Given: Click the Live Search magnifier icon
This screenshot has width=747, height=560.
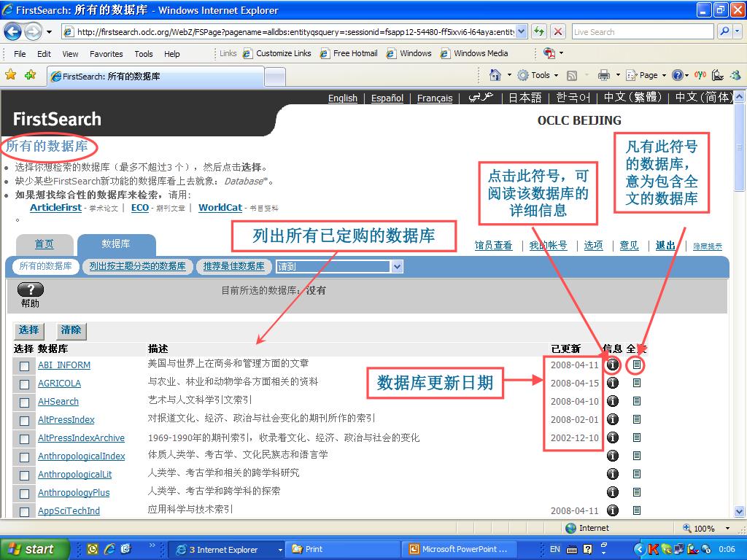Looking at the screenshot, I should pyautogui.click(x=724, y=31).
